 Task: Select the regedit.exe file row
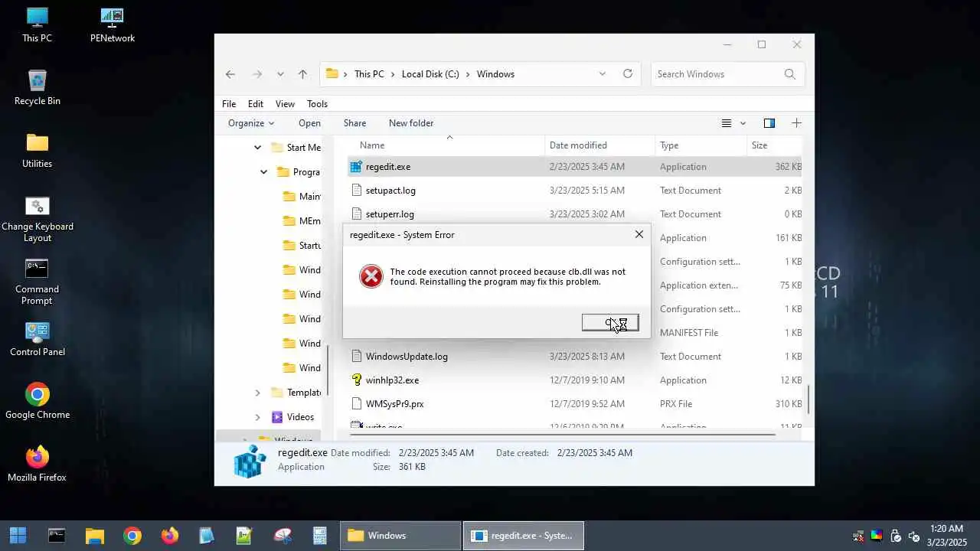(575, 167)
